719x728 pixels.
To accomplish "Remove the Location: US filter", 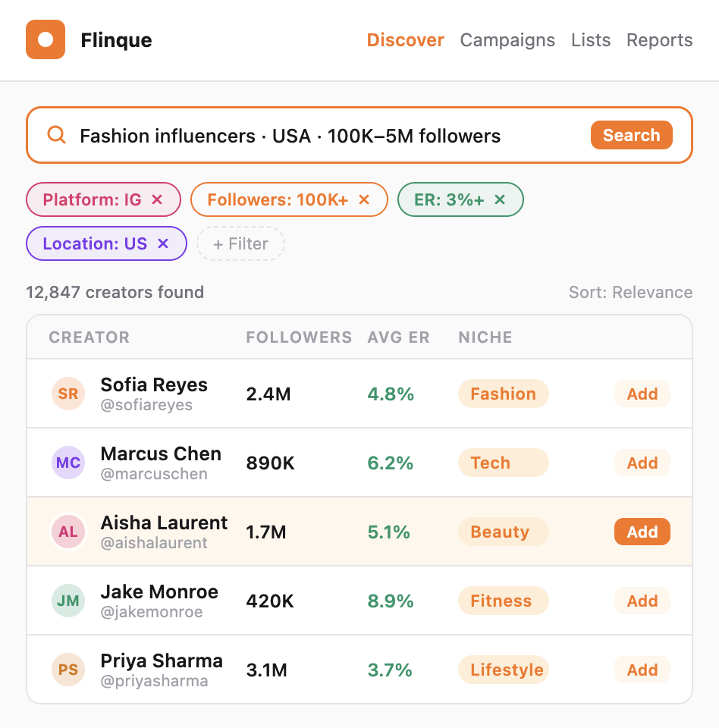I will click(162, 243).
